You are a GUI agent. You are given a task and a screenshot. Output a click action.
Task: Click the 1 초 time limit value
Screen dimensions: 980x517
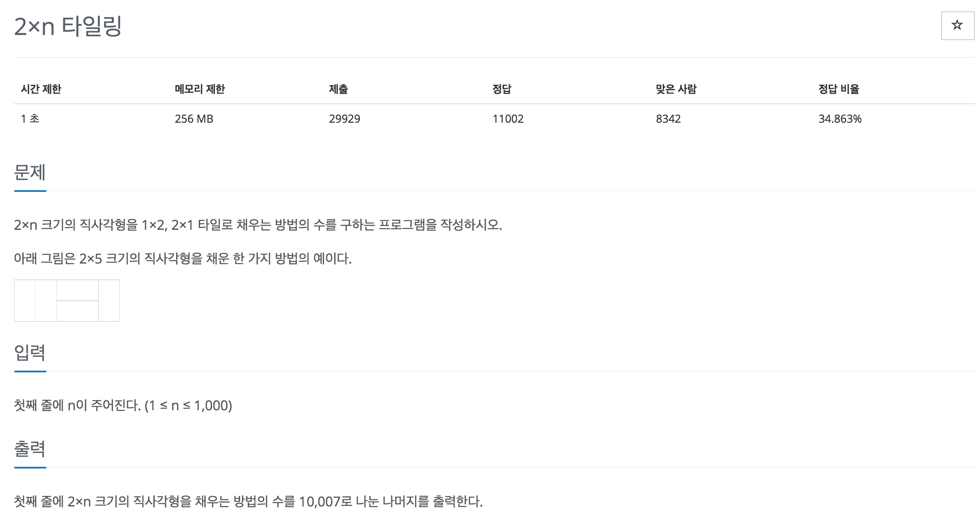click(30, 119)
